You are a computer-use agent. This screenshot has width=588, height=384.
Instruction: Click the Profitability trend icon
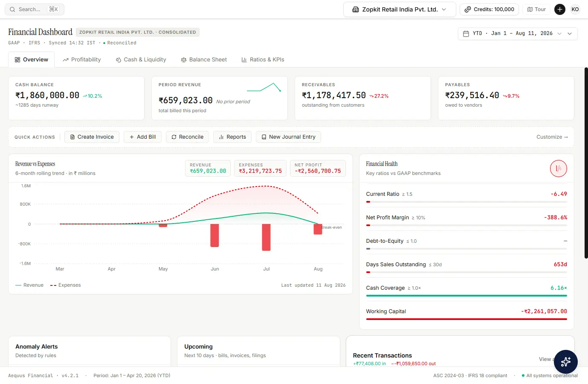66,60
